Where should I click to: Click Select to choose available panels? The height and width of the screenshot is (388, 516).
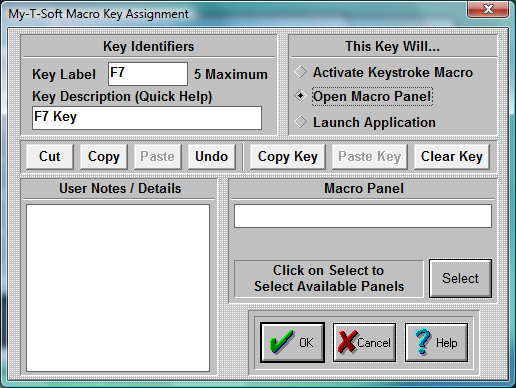pyautogui.click(x=460, y=278)
